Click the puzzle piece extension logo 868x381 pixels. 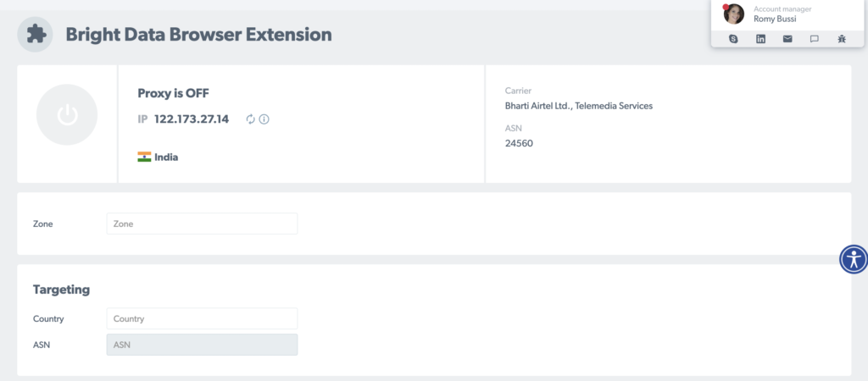[x=36, y=35]
